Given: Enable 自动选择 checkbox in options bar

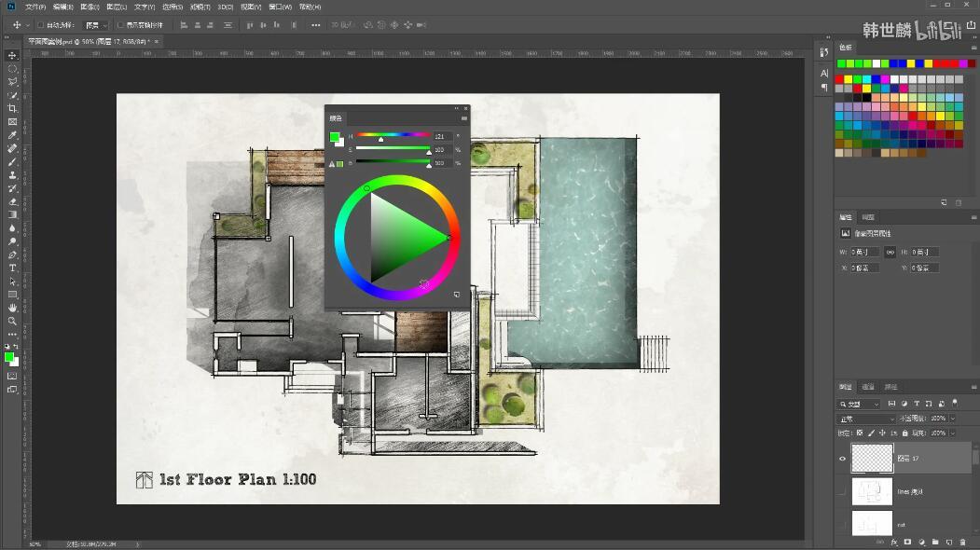Looking at the screenshot, I should [x=40, y=25].
